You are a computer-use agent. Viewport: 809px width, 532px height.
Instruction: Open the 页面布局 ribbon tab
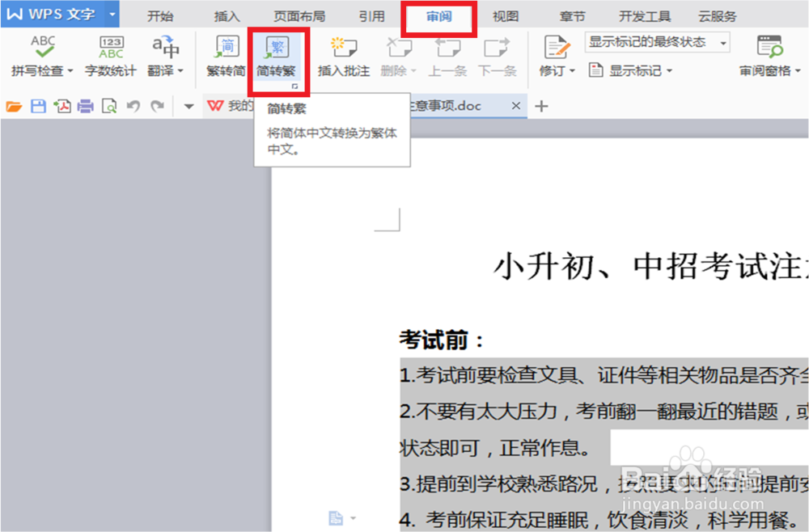coord(299,15)
